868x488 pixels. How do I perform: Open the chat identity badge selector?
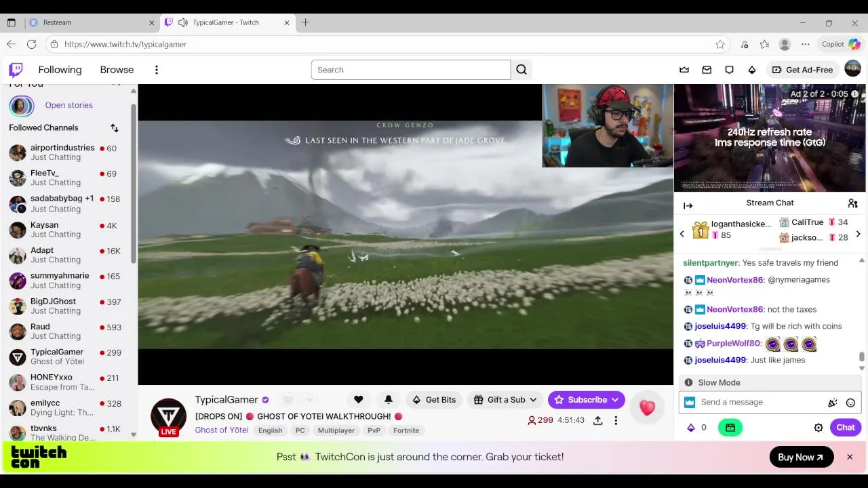click(x=690, y=403)
